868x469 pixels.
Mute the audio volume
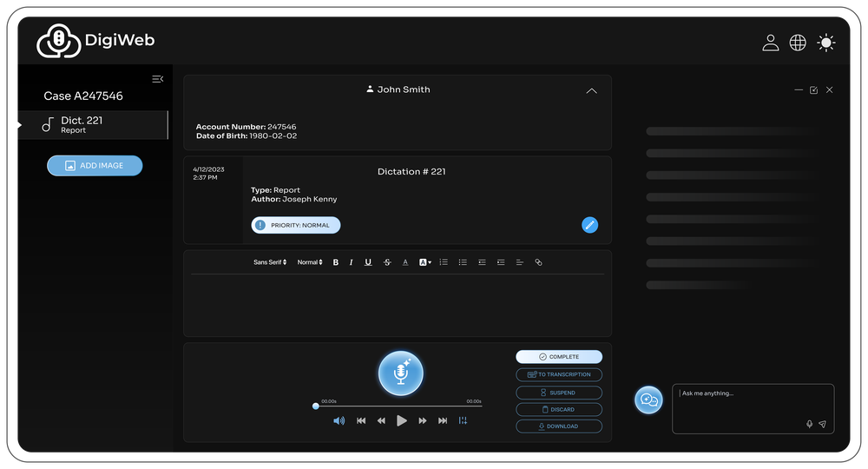click(339, 421)
